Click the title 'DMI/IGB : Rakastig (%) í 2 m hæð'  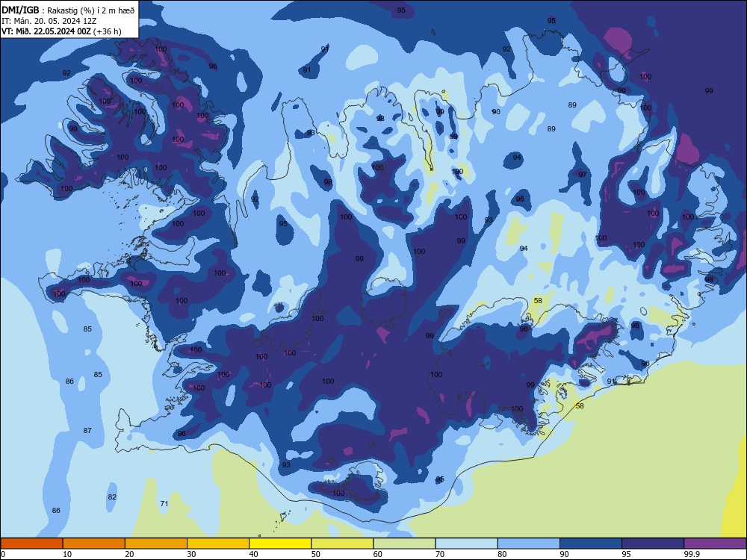point(68,10)
